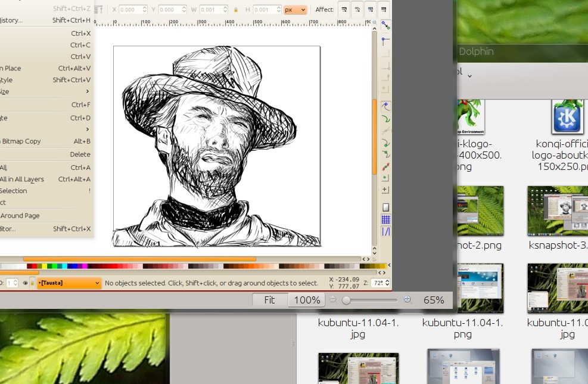The image size is (588, 384).
Task: Click the 100% zoom button
Action: [307, 300]
